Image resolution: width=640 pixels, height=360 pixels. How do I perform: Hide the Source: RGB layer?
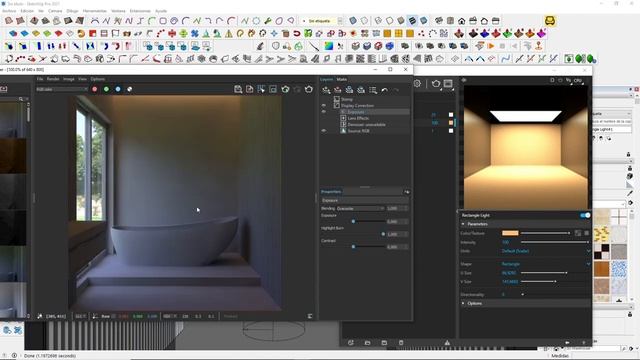(x=324, y=131)
